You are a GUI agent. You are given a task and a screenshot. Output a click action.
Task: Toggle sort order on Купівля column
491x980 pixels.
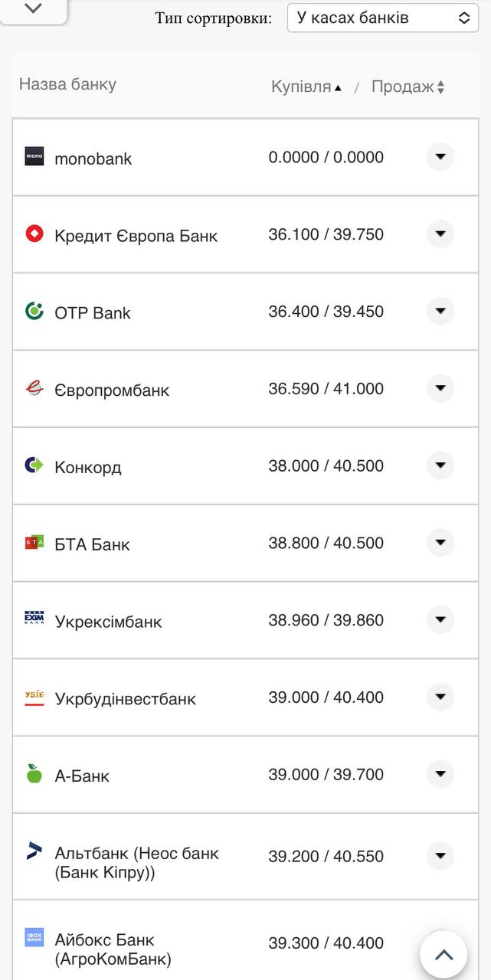pyautogui.click(x=305, y=87)
